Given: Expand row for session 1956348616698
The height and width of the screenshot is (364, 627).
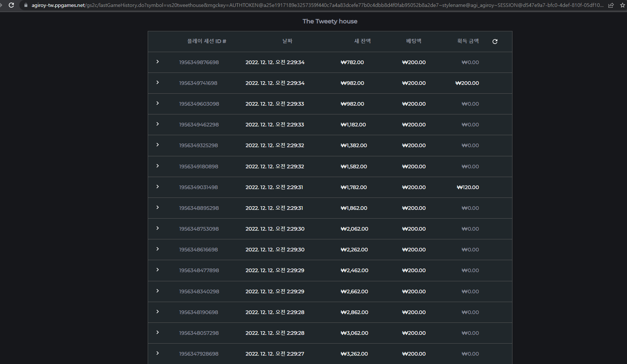Looking at the screenshot, I should click(158, 249).
